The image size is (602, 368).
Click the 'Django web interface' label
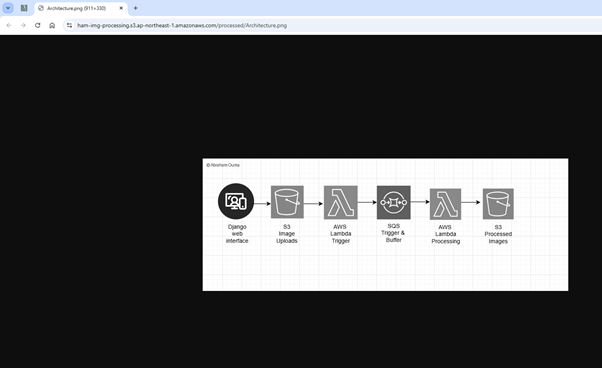click(237, 234)
